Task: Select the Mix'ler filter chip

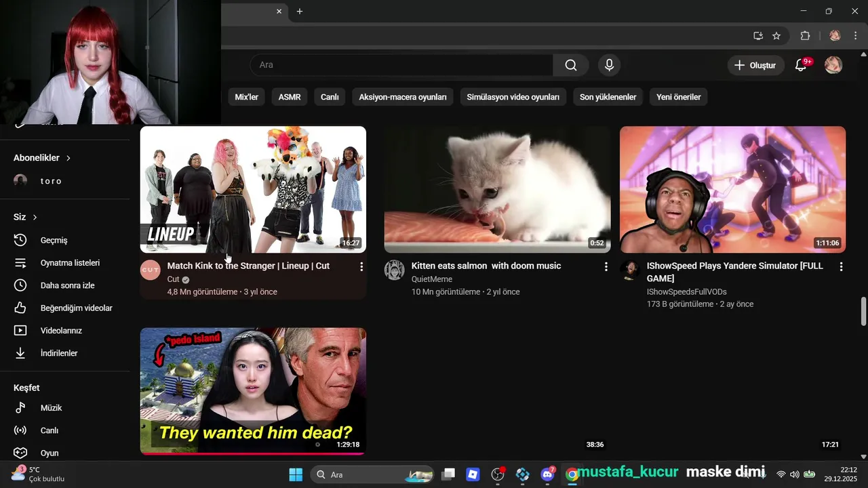Action: tap(247, 97)
